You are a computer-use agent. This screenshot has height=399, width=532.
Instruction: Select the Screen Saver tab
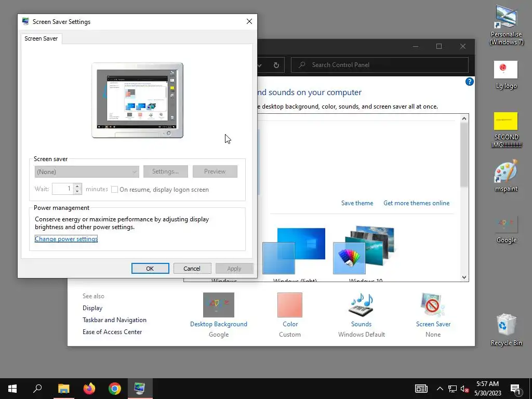[41, 38]
